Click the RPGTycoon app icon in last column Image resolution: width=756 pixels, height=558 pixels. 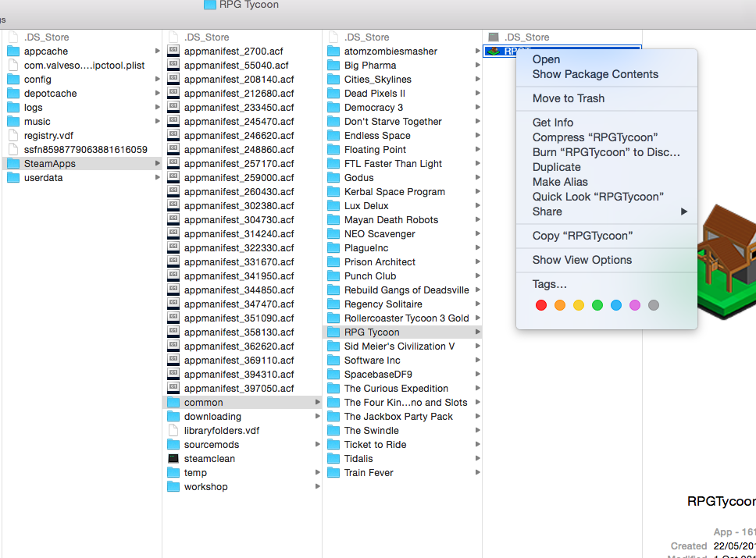point(494,51)
